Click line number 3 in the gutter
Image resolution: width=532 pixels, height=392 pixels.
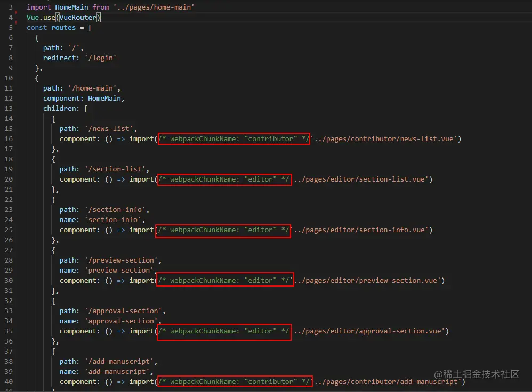[11, 7]
